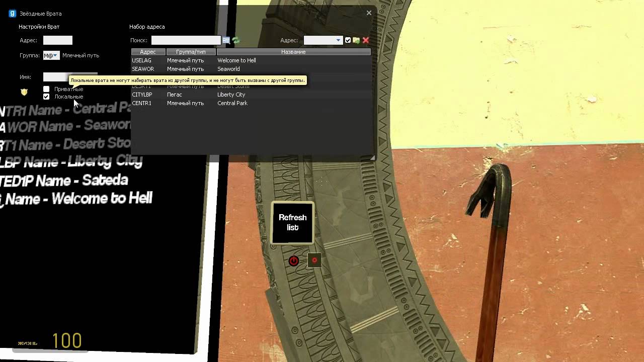Click the Пегас group cell

pyautogui.click(x=175, y=95)
